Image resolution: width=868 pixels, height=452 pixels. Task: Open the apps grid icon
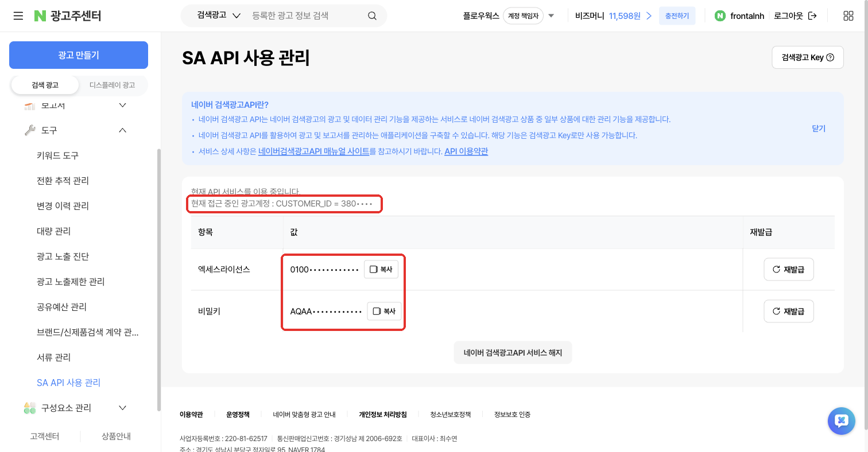pyautogui.click(x=848, y=16)
